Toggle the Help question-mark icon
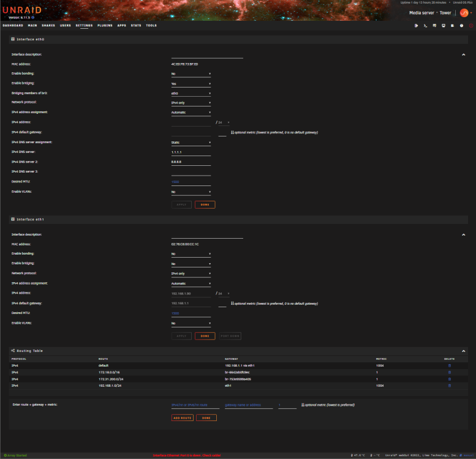Screen dimensions: 476x459 [x=461, y=26]
